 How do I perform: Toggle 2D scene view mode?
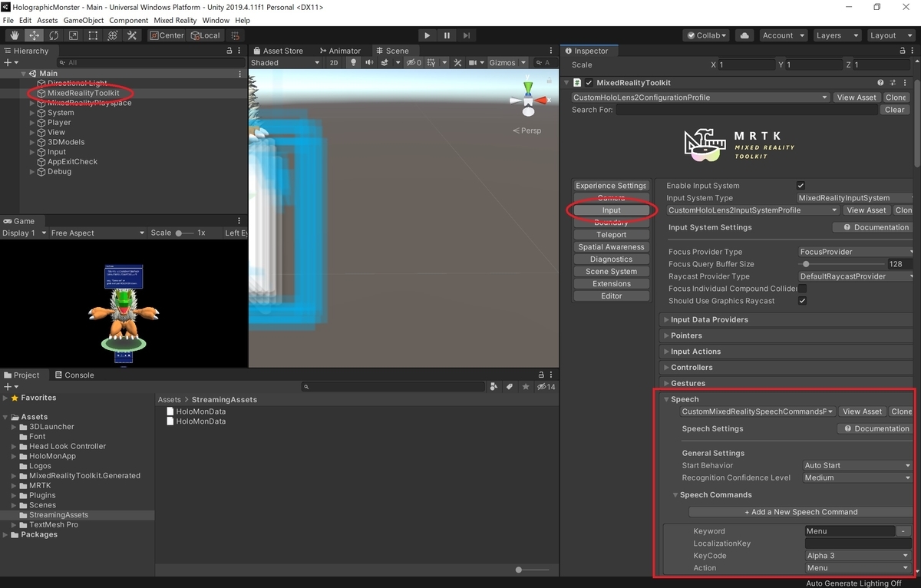[x=334, y=63]
